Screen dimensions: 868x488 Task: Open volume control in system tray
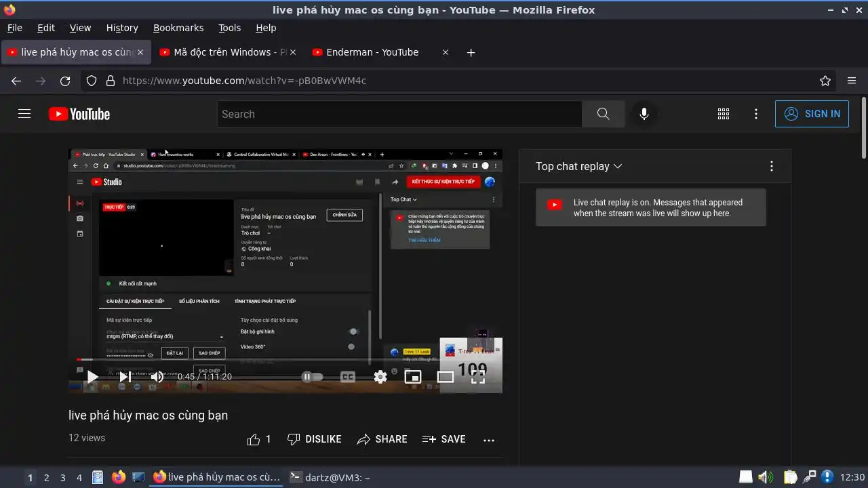point(766,477)
